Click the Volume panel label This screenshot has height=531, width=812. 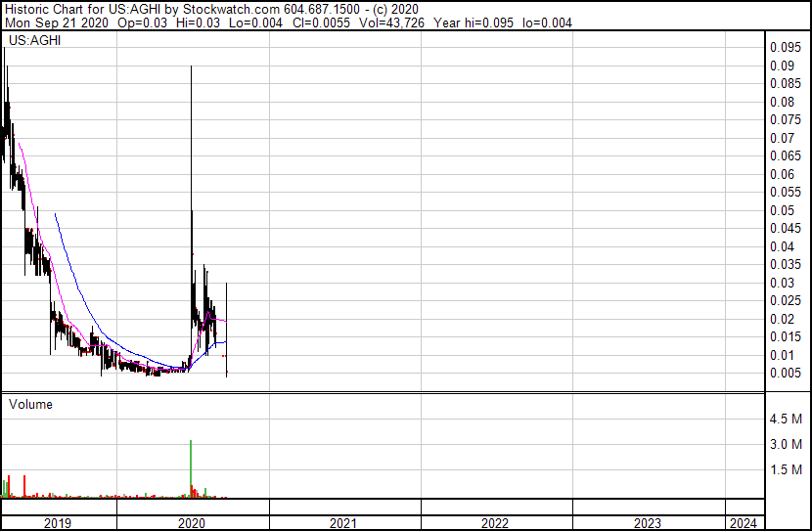tap(30, 404)
